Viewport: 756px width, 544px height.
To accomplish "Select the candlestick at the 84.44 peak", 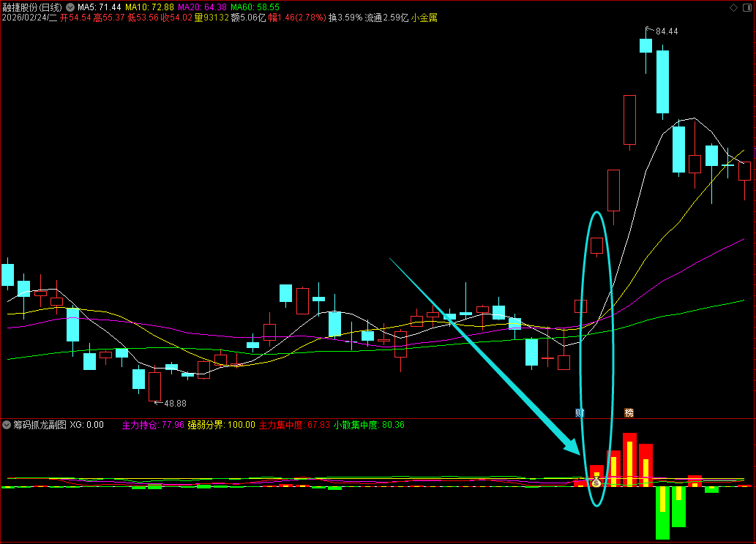I will coord(646,46).
